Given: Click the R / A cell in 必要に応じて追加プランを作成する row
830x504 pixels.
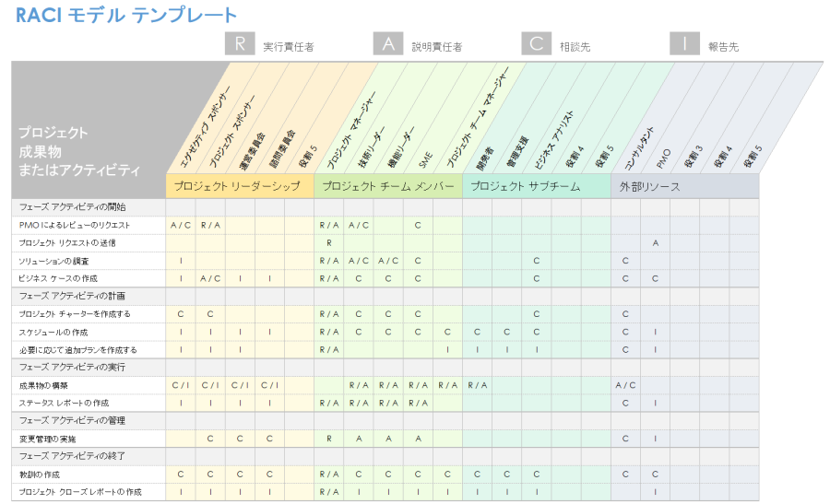Looking at the screenshot, I should (x=328, y=349).
